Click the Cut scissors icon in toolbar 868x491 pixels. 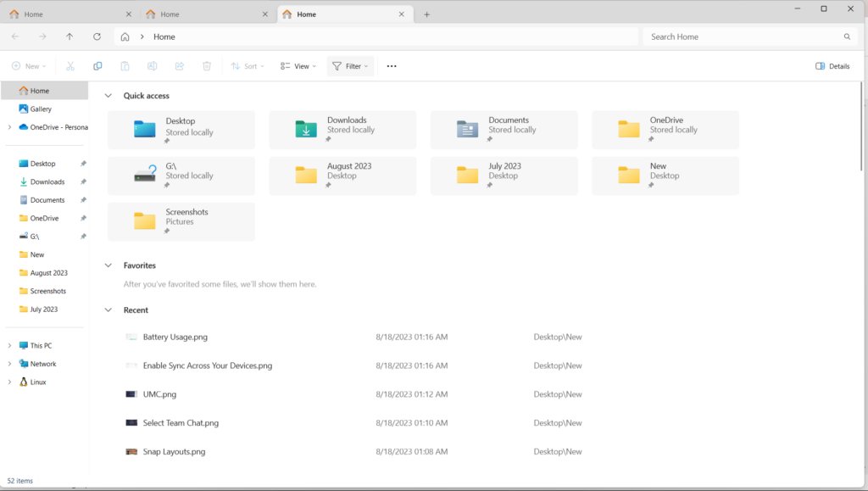tap(70, 66)
